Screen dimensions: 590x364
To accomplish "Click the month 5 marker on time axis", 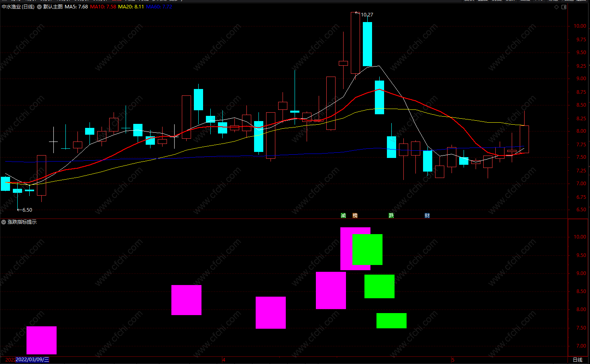I will [x=453, y=360].
